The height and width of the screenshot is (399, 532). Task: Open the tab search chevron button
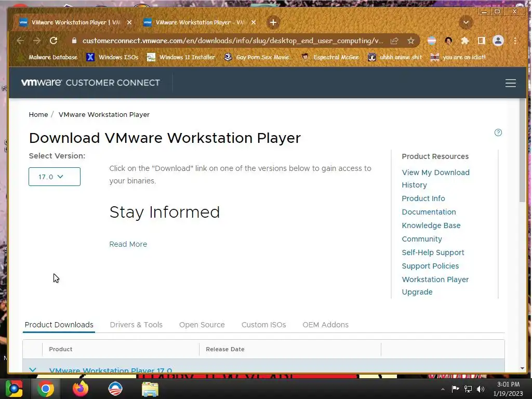(x=466, y=22)
